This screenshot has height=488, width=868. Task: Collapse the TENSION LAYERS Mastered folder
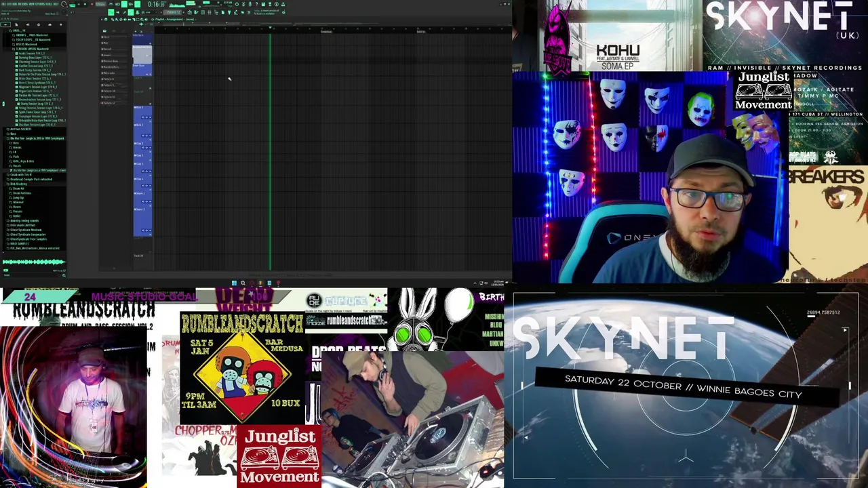30,49
